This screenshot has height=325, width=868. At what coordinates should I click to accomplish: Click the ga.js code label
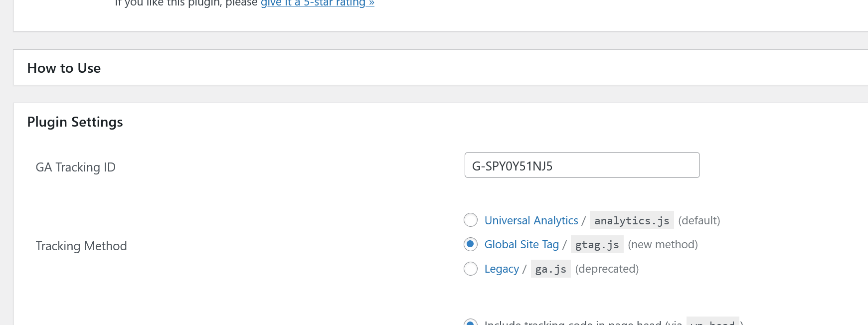(550, 269)
